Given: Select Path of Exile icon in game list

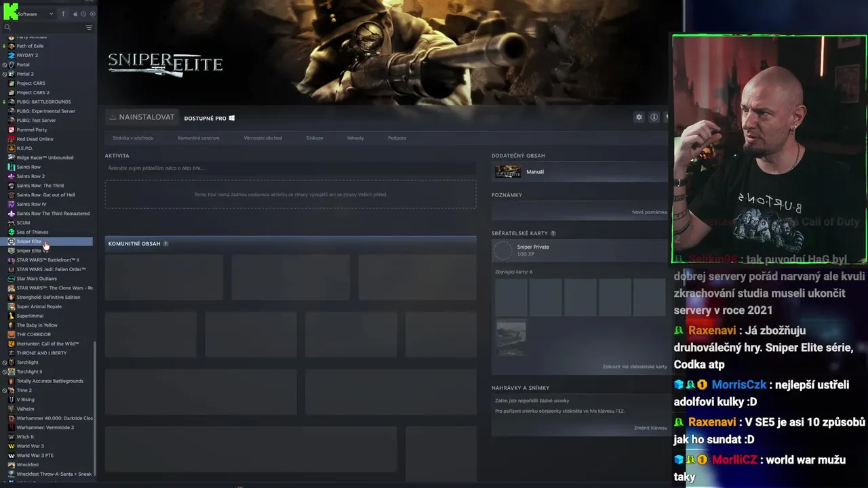Looking at the screenshot, I should tap(11, 46).
